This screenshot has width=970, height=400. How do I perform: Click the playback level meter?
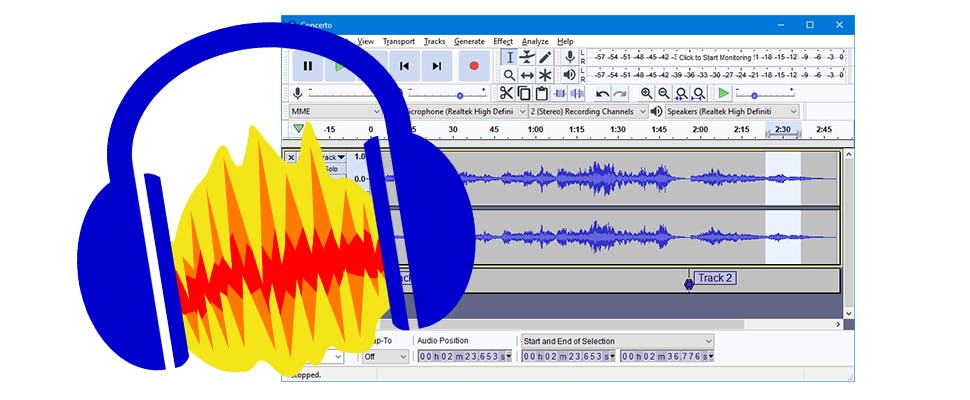715,75
